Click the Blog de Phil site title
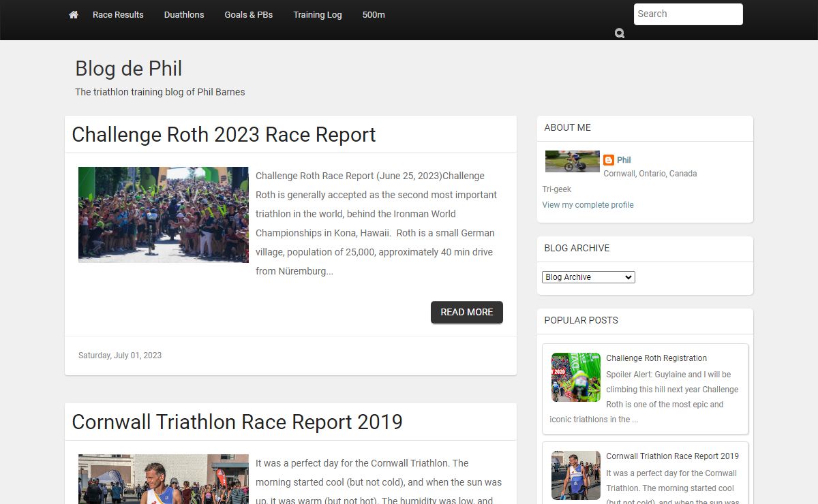 coord(128,69)
